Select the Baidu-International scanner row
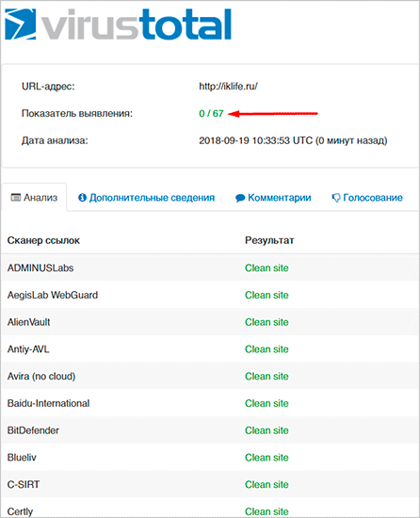Screen dimensions: 420x518 (x=210, y=403)
